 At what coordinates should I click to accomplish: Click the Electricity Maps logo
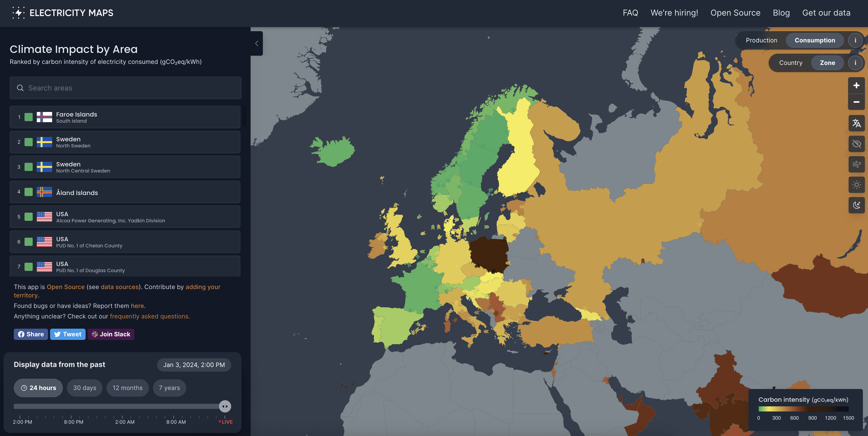tap(63, 13)
